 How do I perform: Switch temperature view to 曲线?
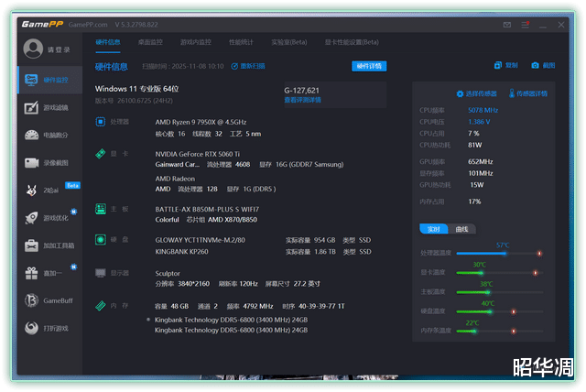(x=461, y=229)
